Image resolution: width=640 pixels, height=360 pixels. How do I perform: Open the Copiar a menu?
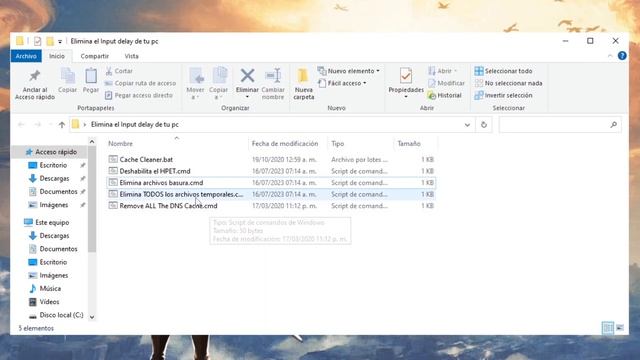[218, 84]
